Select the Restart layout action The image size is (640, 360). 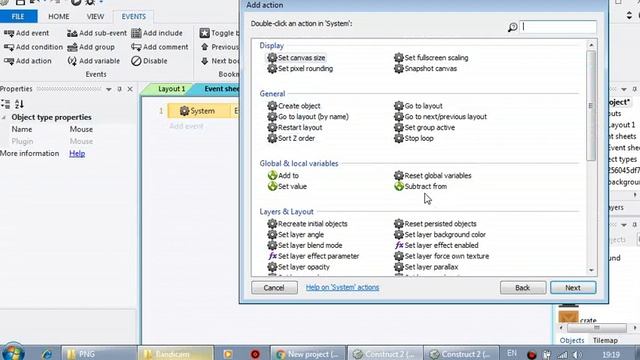coord(295,127)
